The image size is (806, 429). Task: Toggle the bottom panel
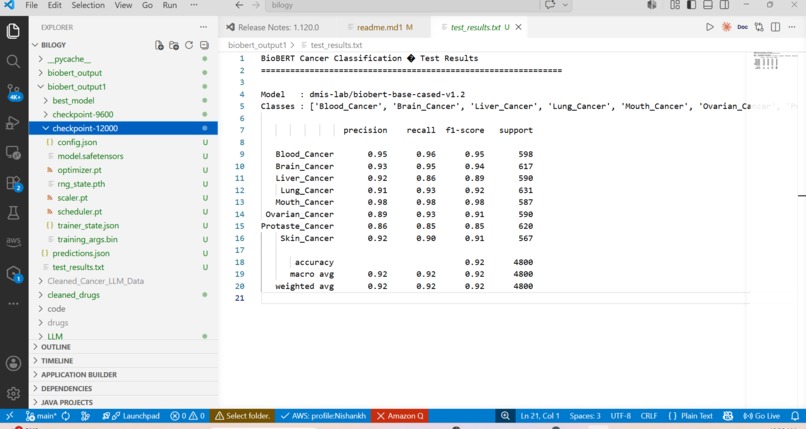pyautogui.click(x=708, y=5)
